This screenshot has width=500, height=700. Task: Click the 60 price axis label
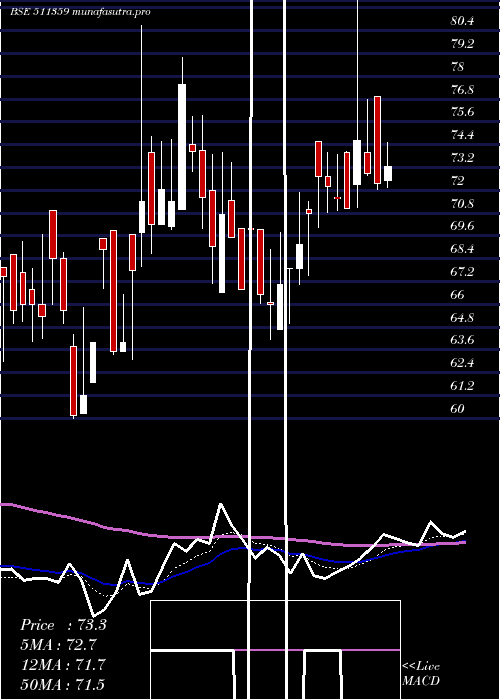(x=458, y=408)
